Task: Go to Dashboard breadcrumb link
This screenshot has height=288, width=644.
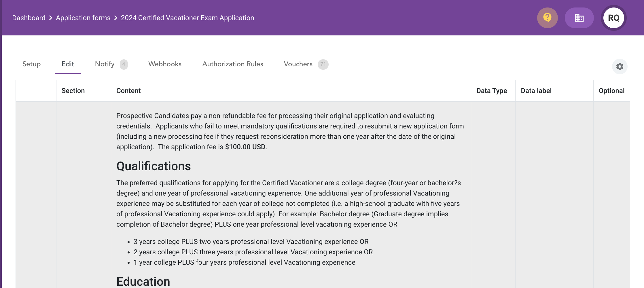Action: click(x=29, y=18)
